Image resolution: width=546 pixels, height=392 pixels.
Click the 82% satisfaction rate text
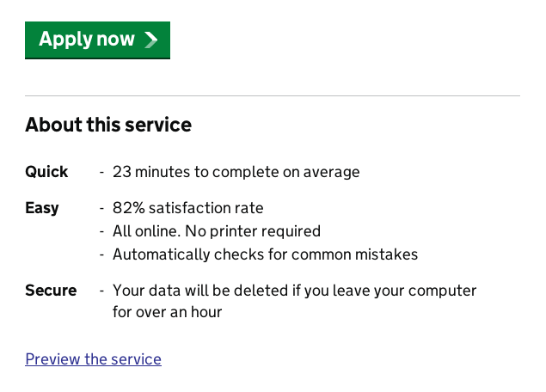188,208
